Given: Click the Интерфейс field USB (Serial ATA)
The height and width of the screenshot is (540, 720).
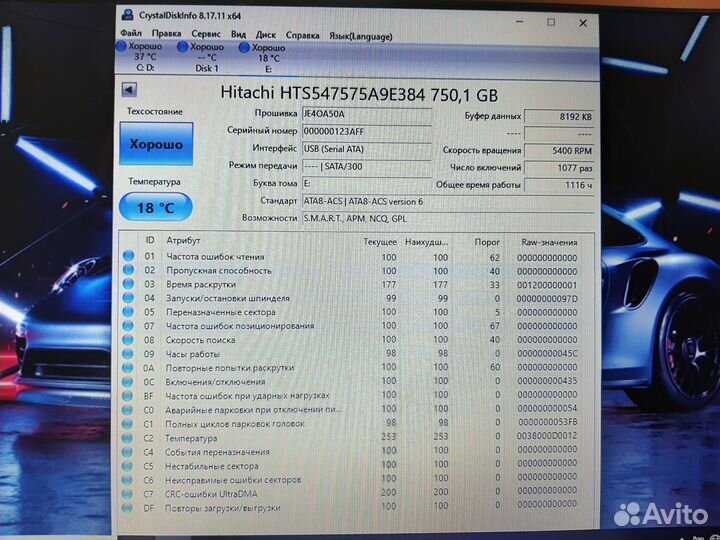Looking at the screenshot, I should click(x=366, y=149).
